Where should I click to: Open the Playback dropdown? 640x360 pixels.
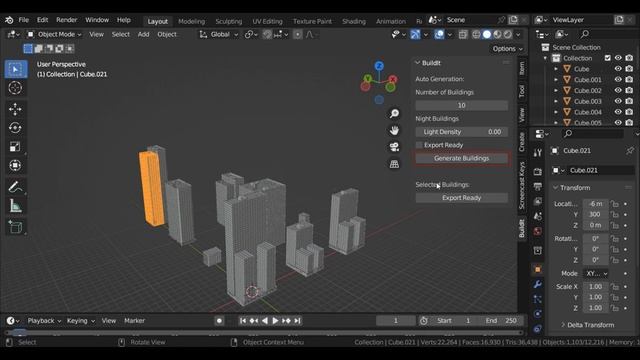tap(44, 321)
